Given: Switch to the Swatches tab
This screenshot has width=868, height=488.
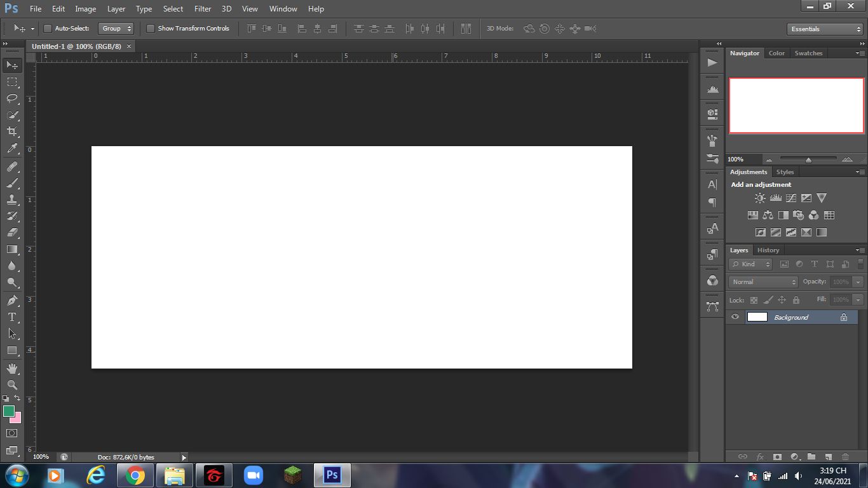Looking at the screenshot, I should pos(808,53).
